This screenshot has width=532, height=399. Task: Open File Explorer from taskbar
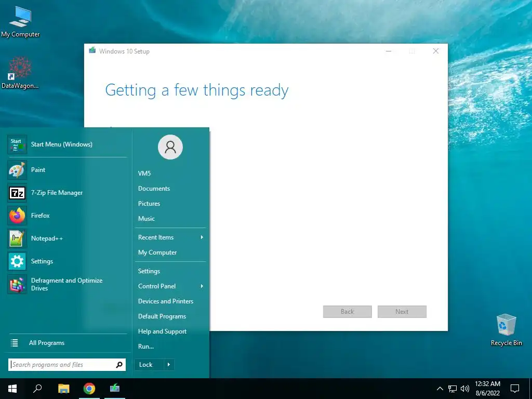[63, 389]
